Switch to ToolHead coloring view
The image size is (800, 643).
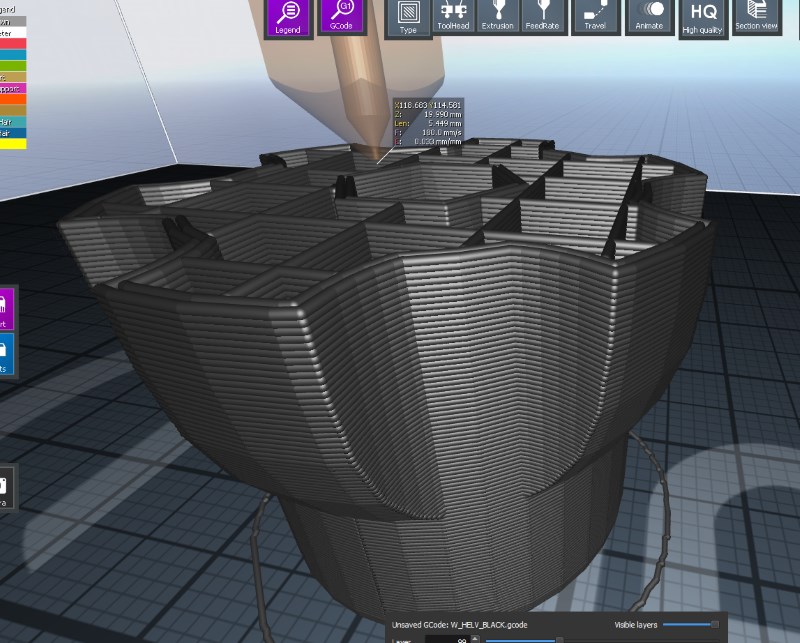pyautogui.click(x=455, y=16)
